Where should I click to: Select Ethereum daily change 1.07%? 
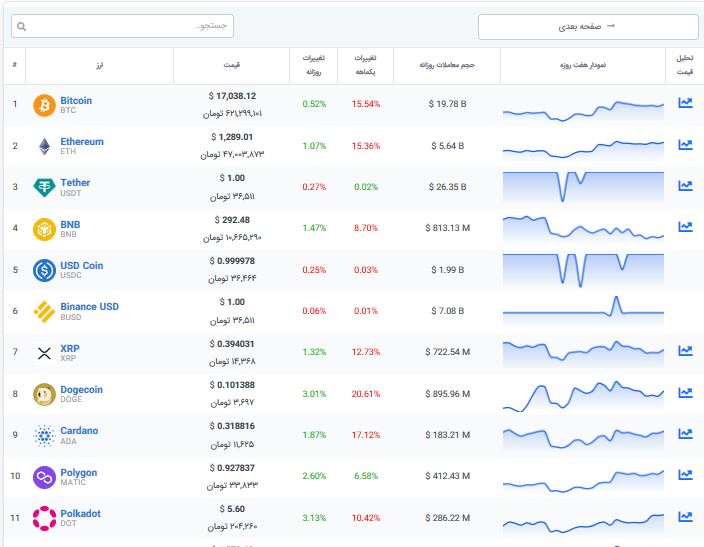coord(314,146)
